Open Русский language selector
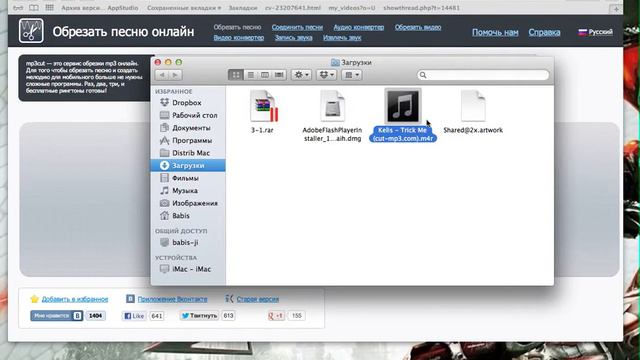Image resolution: width=640 pixels, height=360 pixels. (x=596, y=32)
